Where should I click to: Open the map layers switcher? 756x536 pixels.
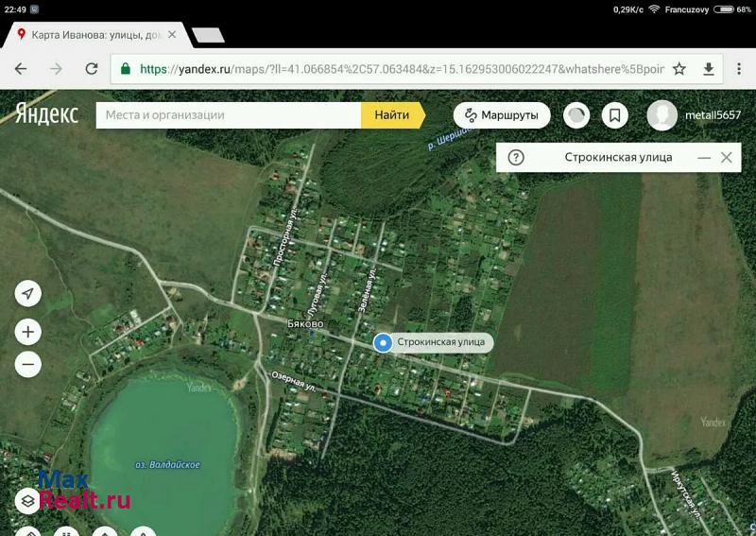27,501
